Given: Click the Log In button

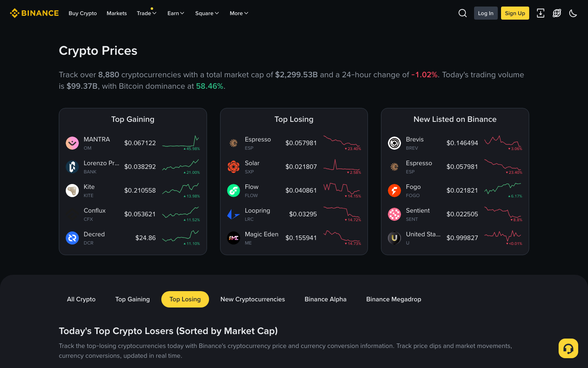Looking at the screenshot, I should point(486,13).
